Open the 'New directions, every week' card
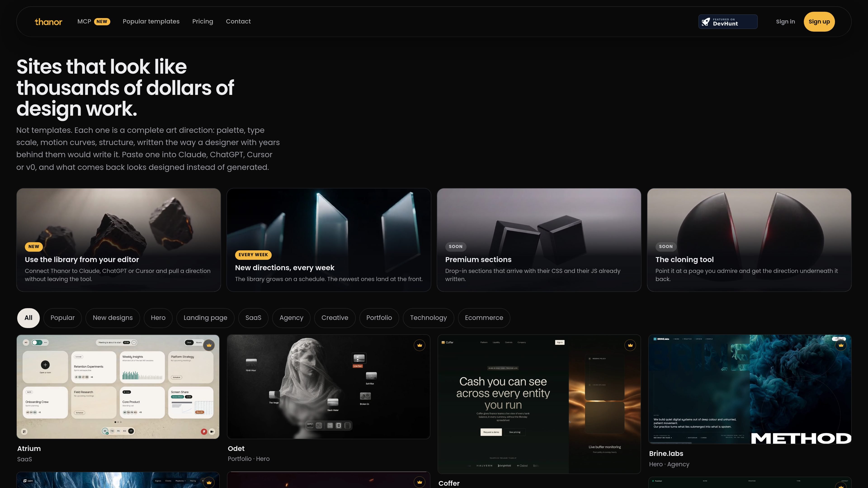Viewport: 868px width, 488px height. click(x=328, y=240)
